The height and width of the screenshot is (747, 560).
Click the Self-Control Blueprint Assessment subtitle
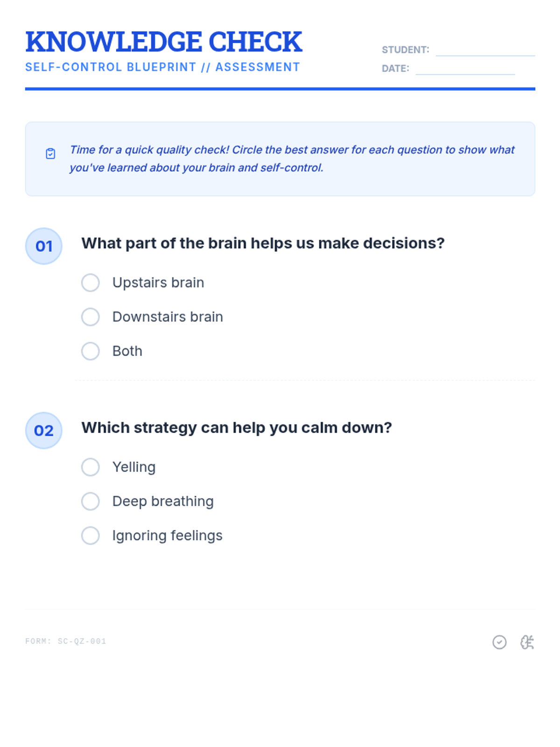coord(162,67)
